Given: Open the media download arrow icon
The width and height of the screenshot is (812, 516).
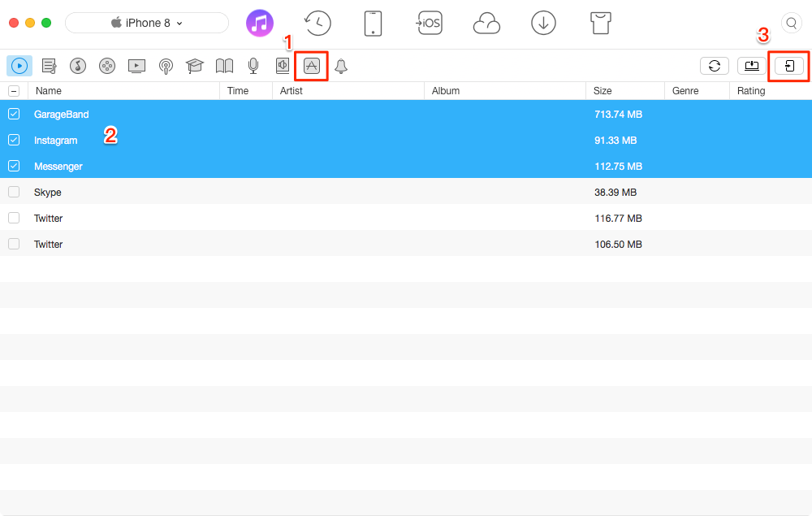Looking at the screenshot, I should coord(543,23).
